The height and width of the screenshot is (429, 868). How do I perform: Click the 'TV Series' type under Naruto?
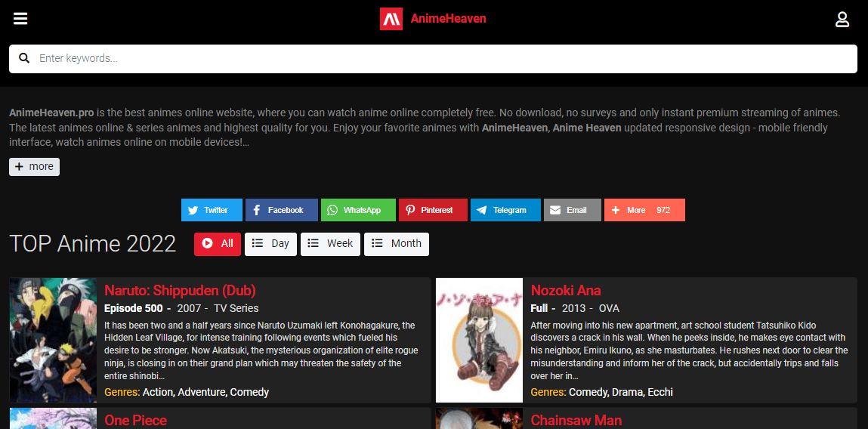236,308
